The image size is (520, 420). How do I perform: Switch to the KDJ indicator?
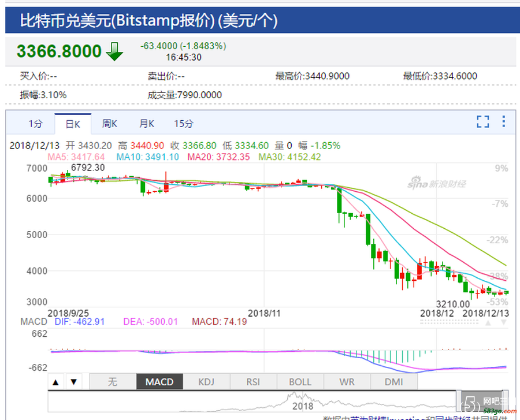pyautogui.click(x=206, y=382)
